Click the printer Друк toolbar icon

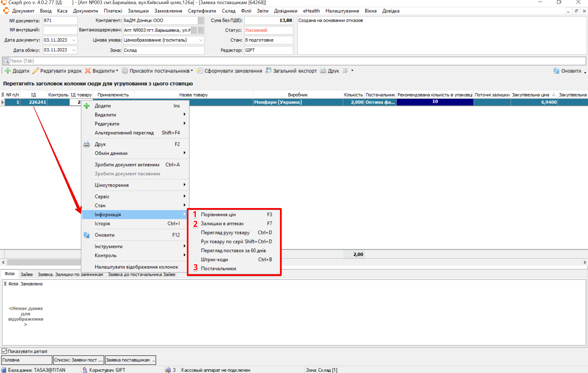click(x=323, y=71)
